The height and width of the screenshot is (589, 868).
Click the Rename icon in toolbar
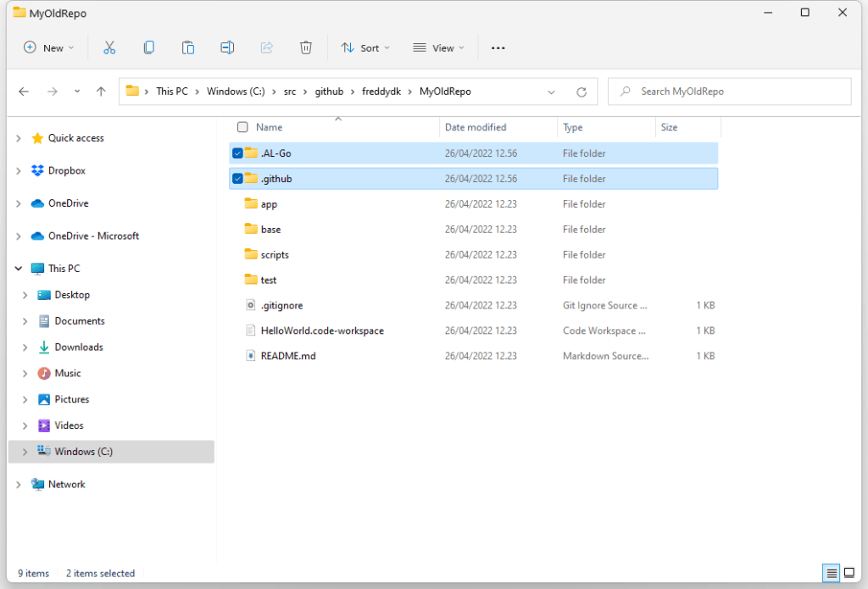227,48
